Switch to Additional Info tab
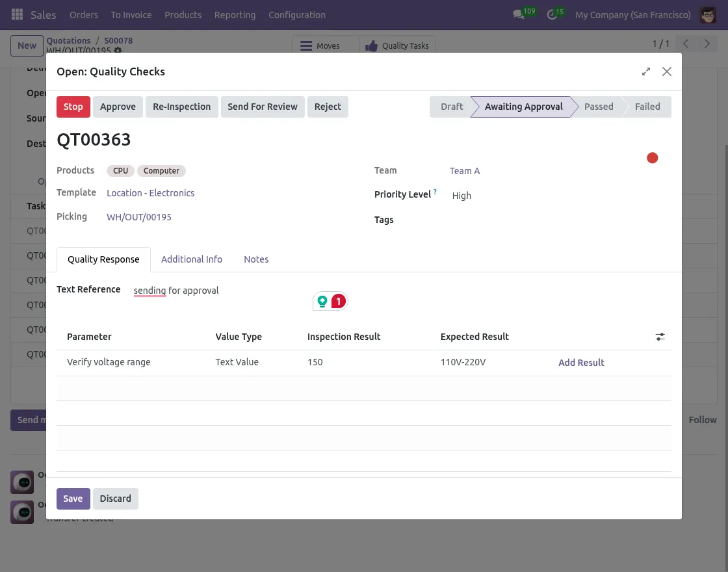This screenshot has height=572, width=728. coord(192,259)
